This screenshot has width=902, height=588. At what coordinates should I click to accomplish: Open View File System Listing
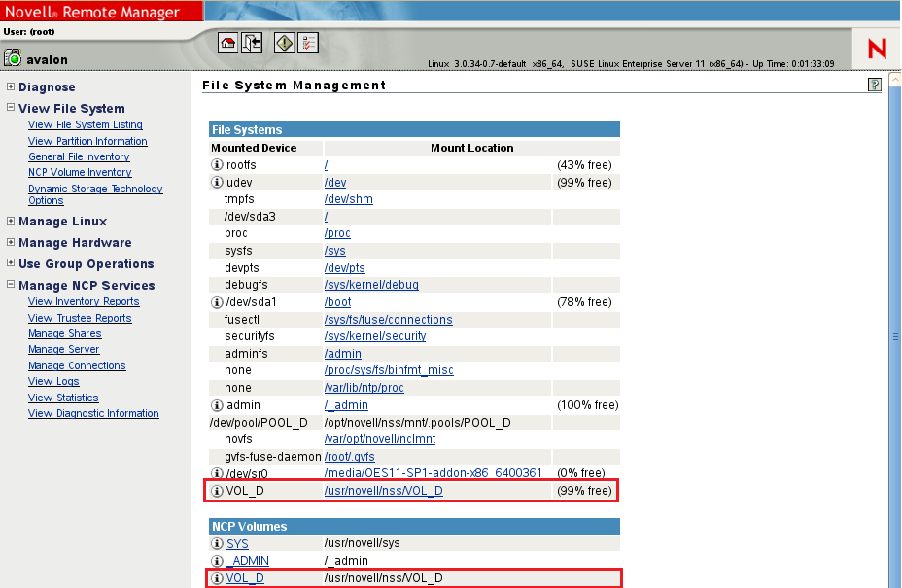pyautogui.click(x=86, y=124)
